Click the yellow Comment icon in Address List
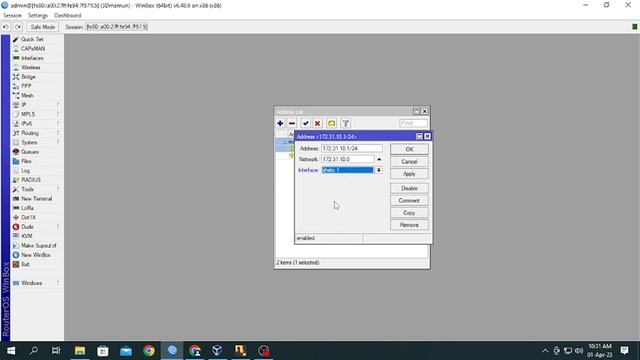This screenshot has height=360, width=640. click(331, 123)
